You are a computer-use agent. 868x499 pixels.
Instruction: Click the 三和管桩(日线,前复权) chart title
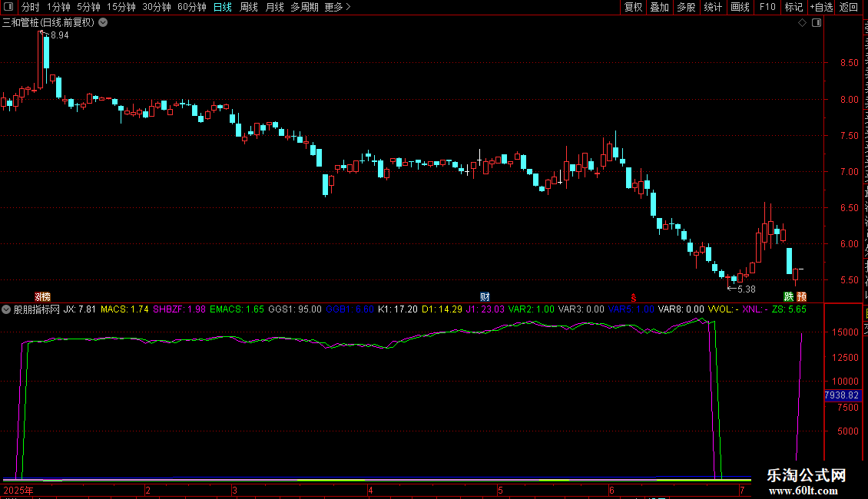click(48, 23)
